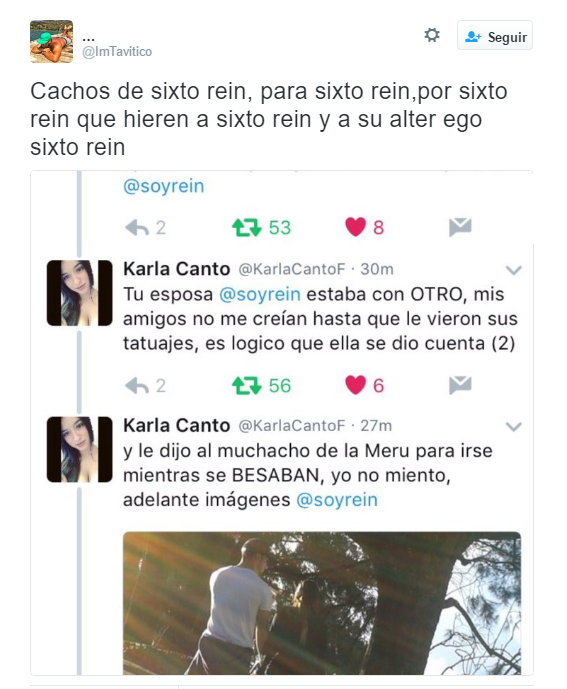Screen dimensions: 567x689
Task: Open the @ImTavitico profile avatar
Action: [51, 41]
